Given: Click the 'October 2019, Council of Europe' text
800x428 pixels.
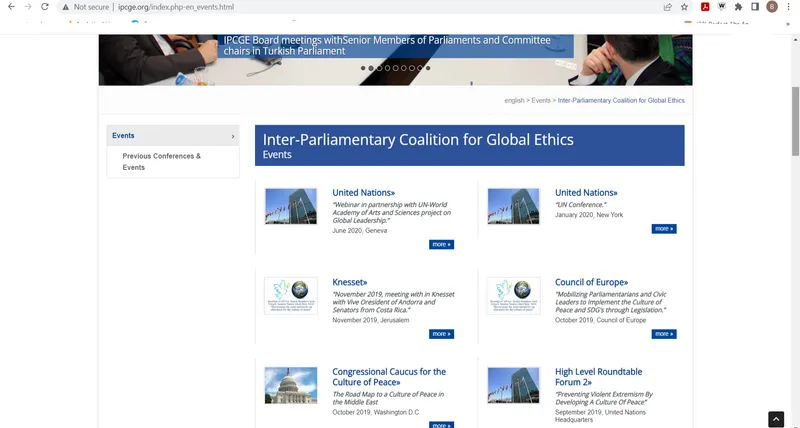Looking at the screenshot, I should [x=601, y=320].
